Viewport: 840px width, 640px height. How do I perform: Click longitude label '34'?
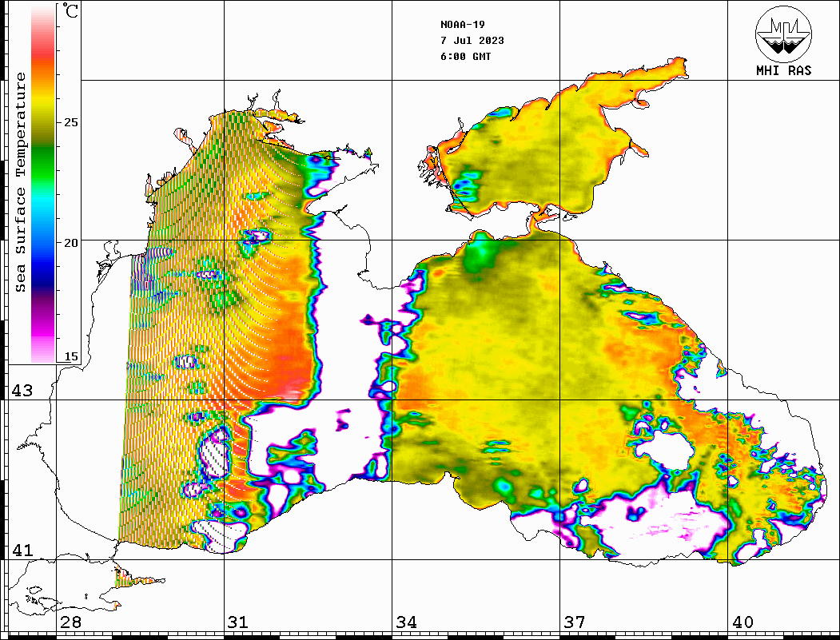click(x=407, y=622)
